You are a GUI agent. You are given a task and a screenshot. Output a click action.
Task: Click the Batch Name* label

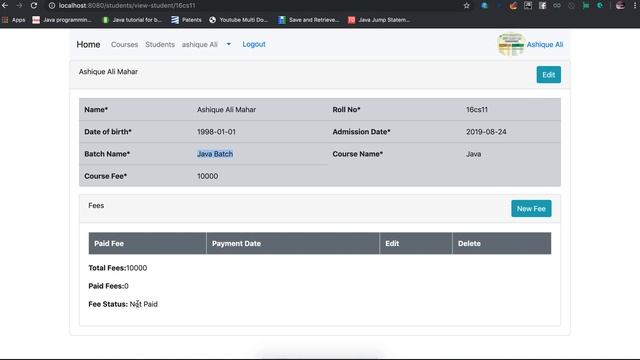point(107,154)
